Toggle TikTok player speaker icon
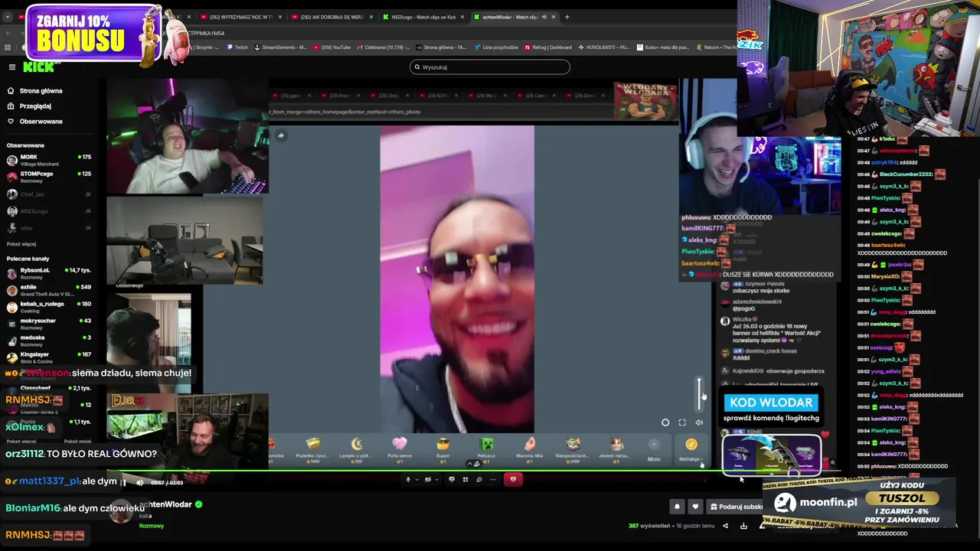This screenshot has width=980, height=551. 699,422
